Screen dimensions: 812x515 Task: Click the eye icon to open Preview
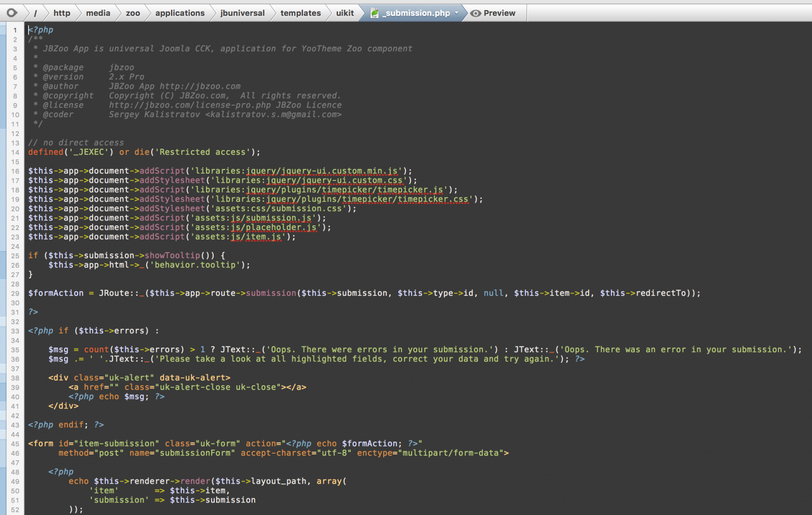coord(476,13)
